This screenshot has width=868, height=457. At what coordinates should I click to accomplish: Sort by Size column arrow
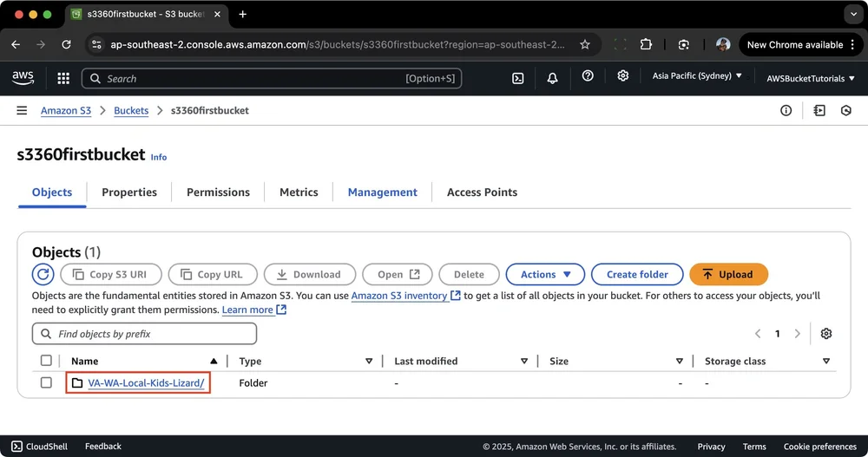click(x=680, y=362)
